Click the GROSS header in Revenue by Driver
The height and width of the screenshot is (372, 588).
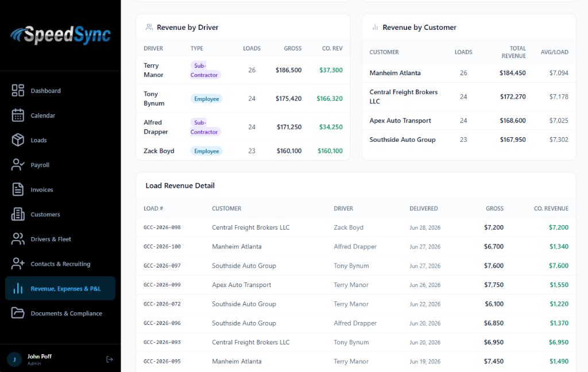[292, 48]
